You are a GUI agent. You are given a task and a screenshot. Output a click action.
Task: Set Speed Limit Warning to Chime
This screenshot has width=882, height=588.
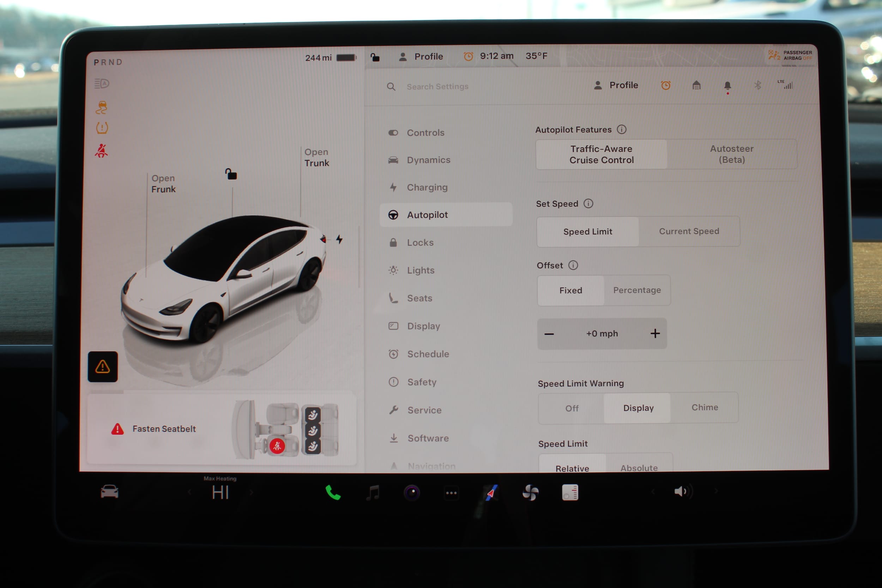pos(704,408)
